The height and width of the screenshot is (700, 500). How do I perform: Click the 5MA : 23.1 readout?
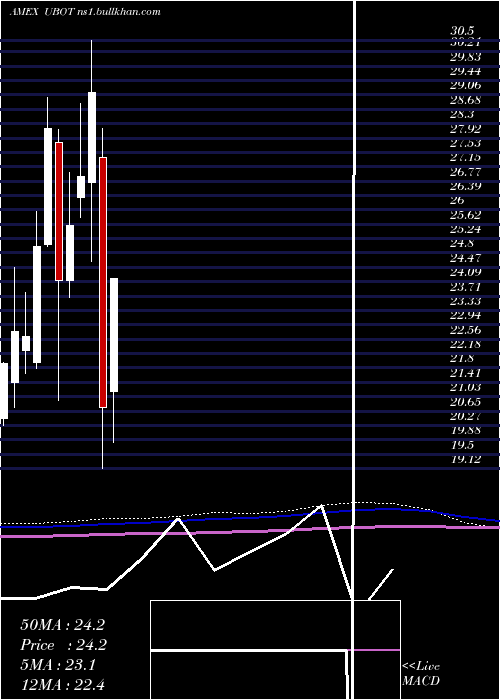[x=58, y=665]
